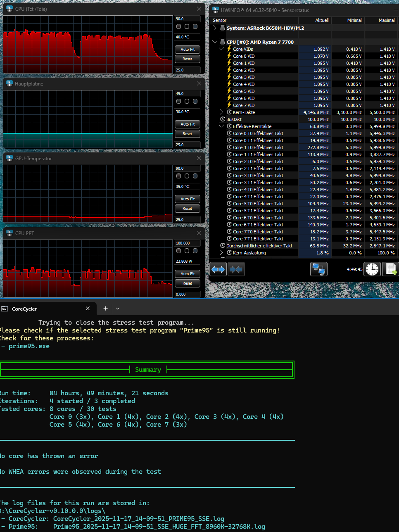Click the clock icon beside Kern-Takte

point(229,112)
